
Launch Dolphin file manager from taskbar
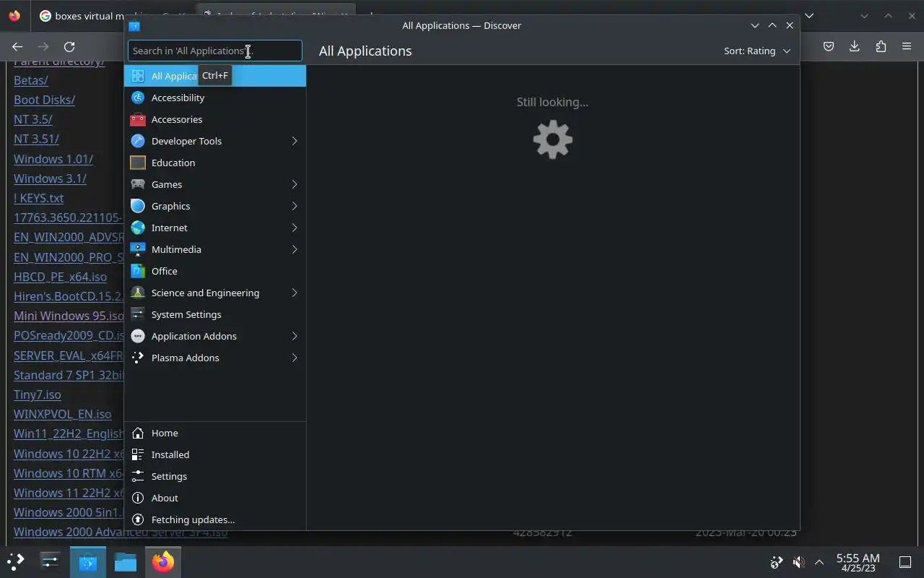coord(125,562)
